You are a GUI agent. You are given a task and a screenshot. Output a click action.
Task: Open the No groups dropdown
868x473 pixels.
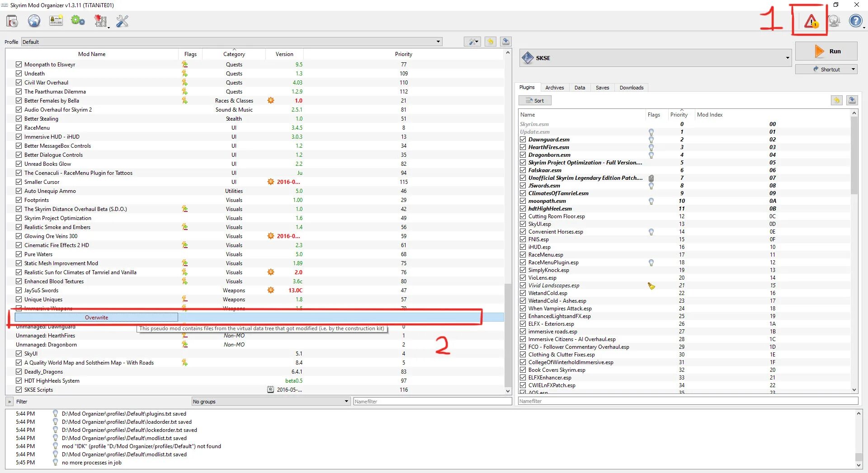(x=271, y=401)
